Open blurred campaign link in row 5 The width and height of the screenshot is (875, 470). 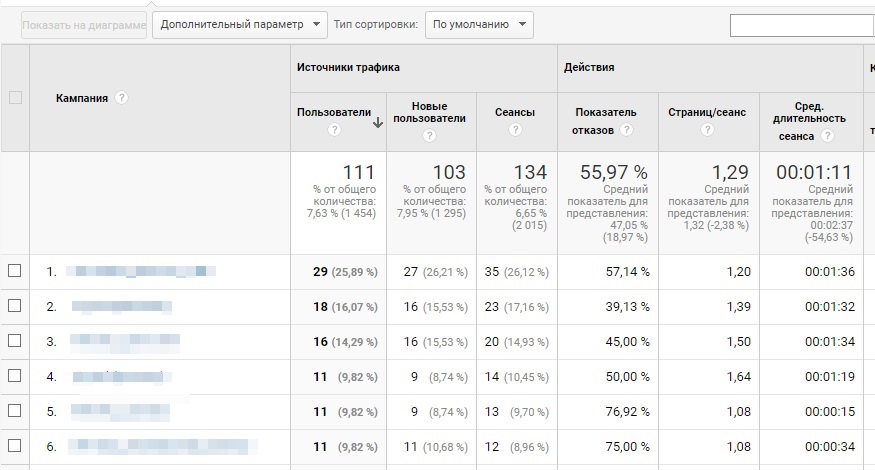point(120,412)
